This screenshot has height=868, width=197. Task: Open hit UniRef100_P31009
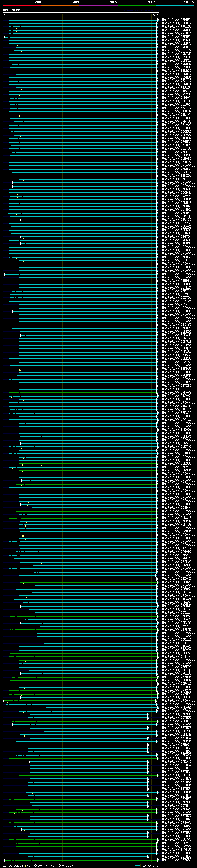tap(177, 125)
